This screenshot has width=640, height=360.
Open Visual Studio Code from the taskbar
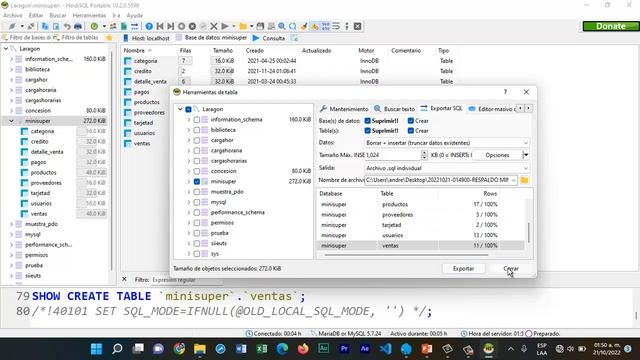385,349
